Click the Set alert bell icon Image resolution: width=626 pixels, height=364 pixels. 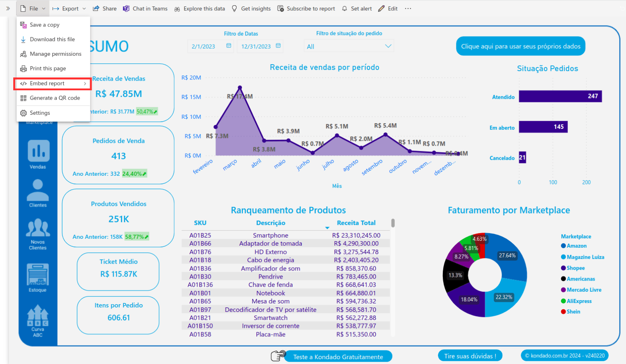345,8
